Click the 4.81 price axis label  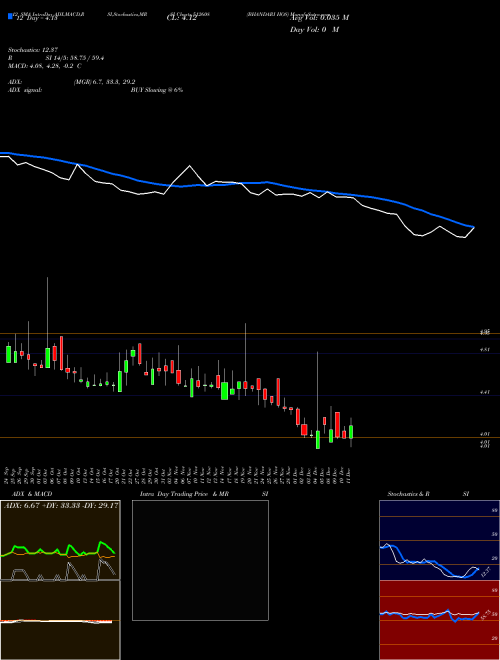(x=485, y=349)
